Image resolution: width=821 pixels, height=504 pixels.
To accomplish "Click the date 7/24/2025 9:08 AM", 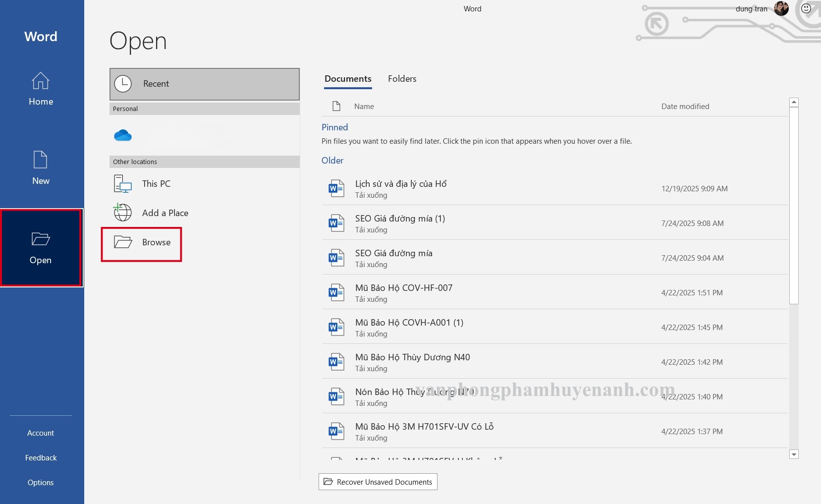I will (x=692, y=224).
